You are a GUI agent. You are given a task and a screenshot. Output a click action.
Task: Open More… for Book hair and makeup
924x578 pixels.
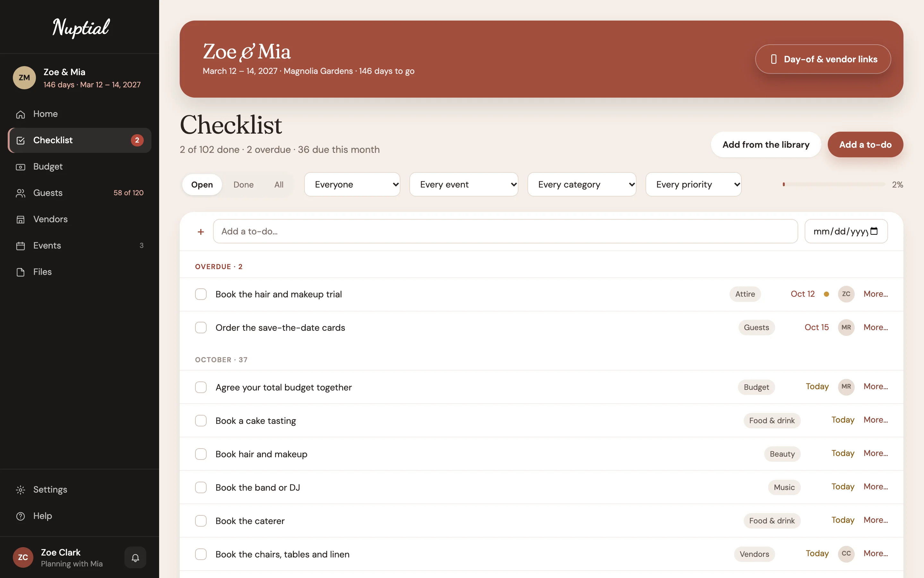point(876,453)
